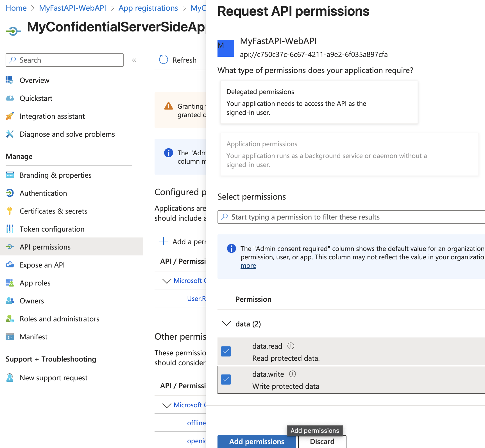This screenshot has height=448, width=485.
Task: Click the Token configuration icon
Action: (x=10, y=229)
